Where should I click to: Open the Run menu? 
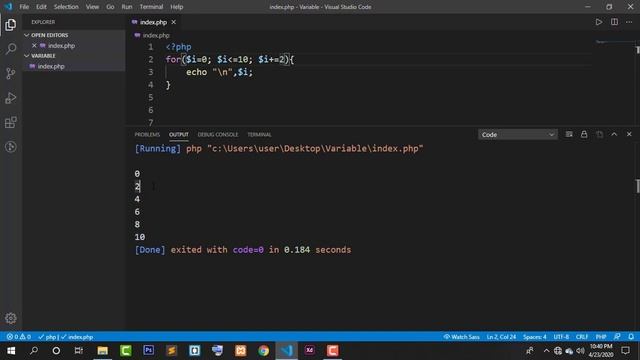click(x=127, y=7)
